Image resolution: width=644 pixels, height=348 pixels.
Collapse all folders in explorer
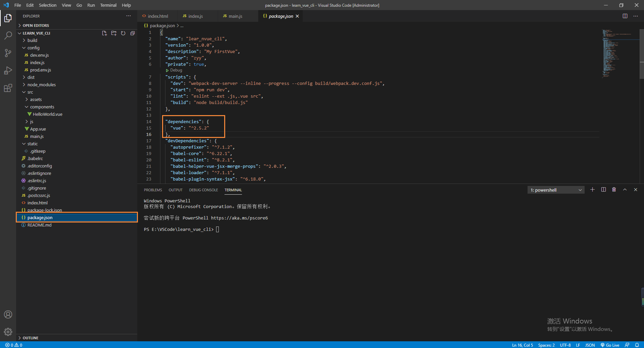coord(133,33)
